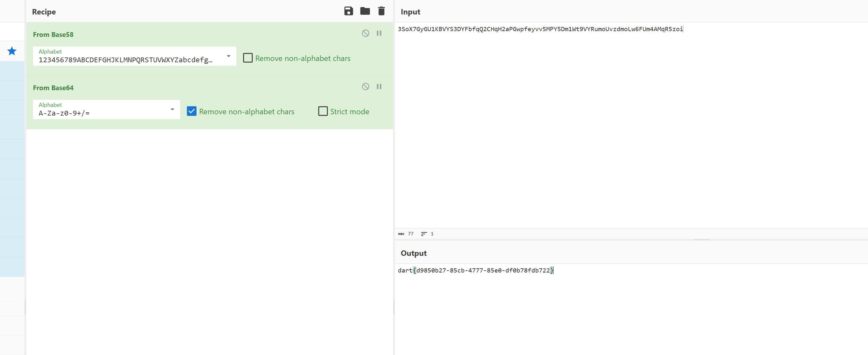This screenshot has height=355, width=868.
Task: Open the Base58 Alphabet dropdown arrow
Action: pyautogui.click(x=228, y=56)
